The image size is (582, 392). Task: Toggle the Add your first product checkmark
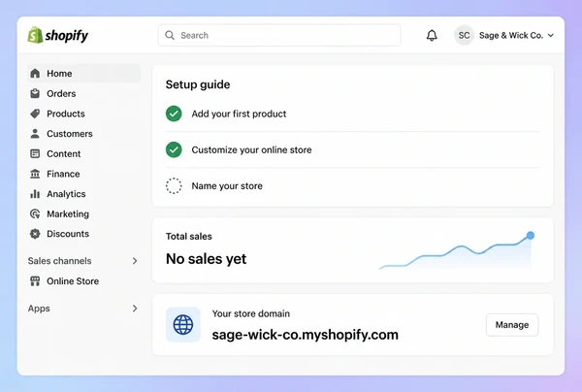[174, 114]
